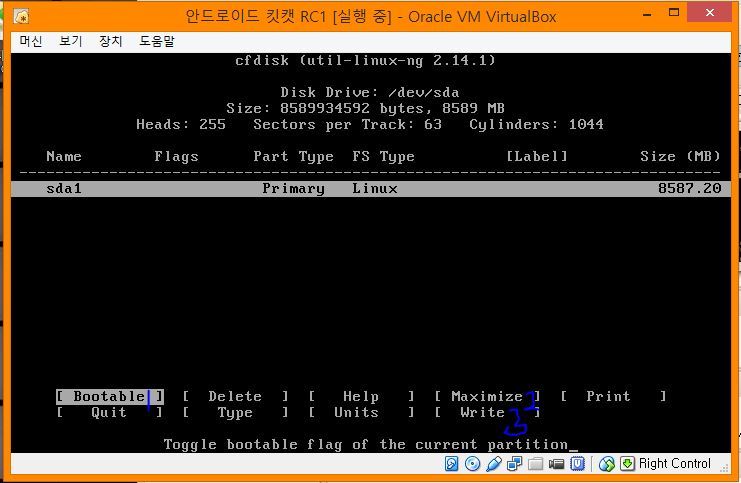741x483 pixels.
Task: Select the Units option in cfdisk
Action: click(362, 412)
